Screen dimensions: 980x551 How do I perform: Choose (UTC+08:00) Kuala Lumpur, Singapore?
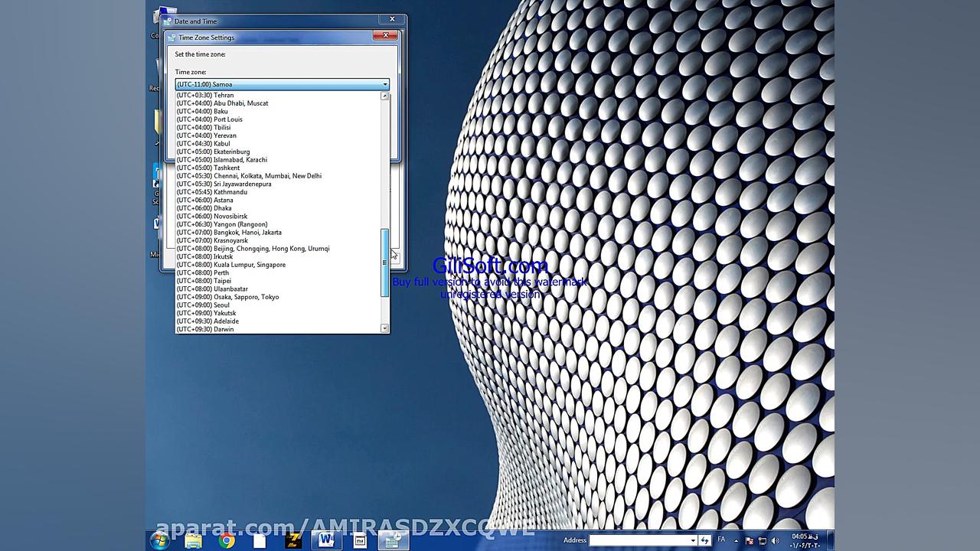pyautogui.click(x=278, y=265)
